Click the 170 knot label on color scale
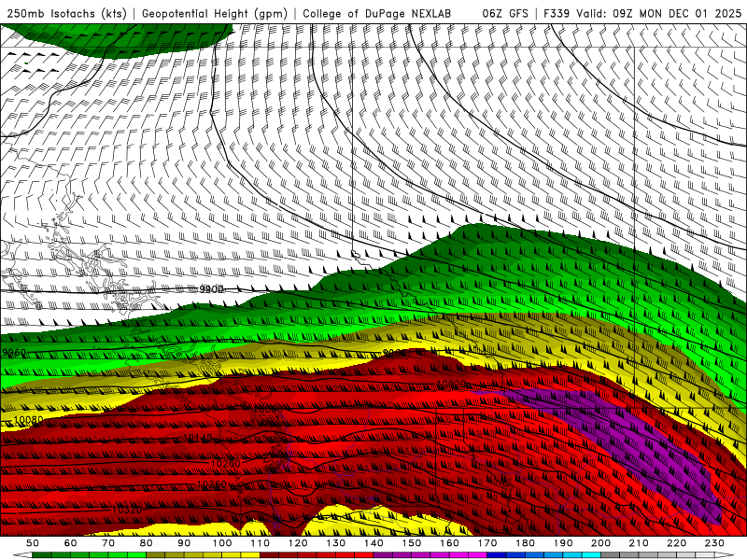The image size is (747, 560). click(x=487, y=543)
